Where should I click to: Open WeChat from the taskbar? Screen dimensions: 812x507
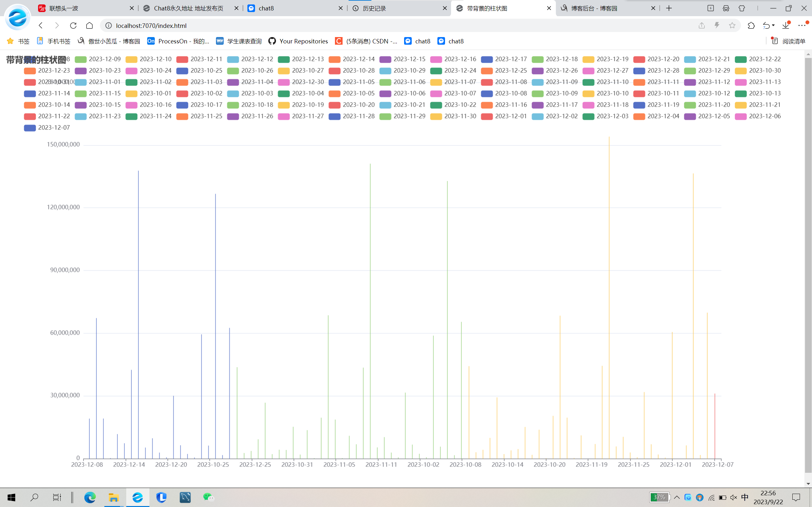tap(208, 497)
